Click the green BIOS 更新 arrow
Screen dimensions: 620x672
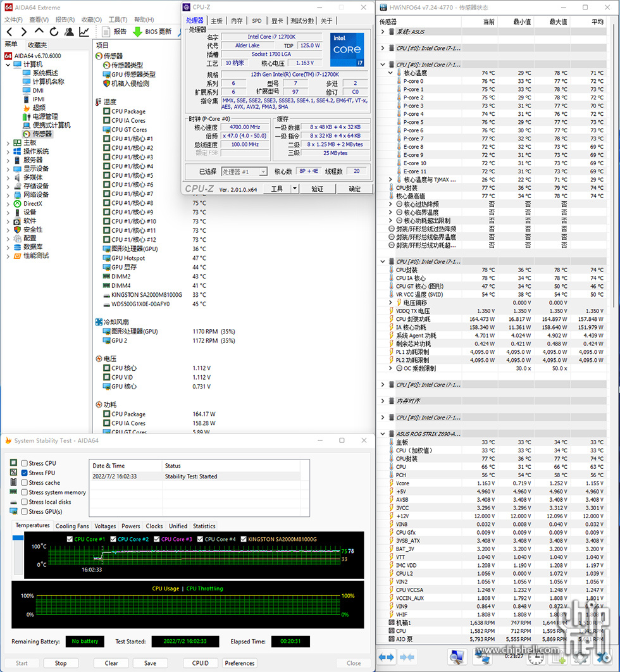137,31
